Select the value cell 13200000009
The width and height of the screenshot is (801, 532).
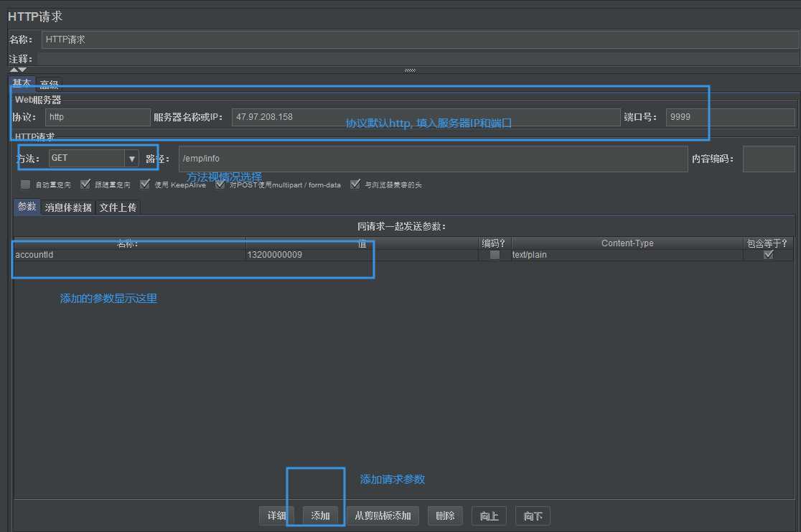(x=362, y=254)
